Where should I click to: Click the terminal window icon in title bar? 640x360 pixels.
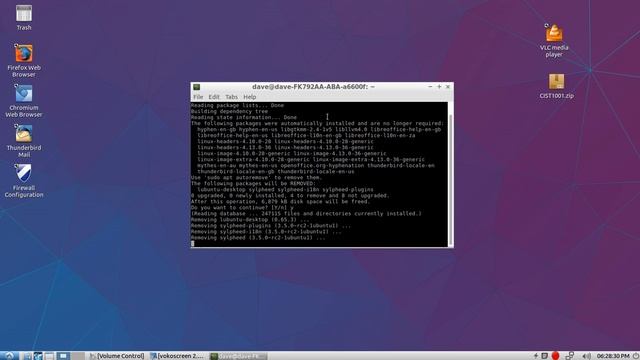(196, 87)
